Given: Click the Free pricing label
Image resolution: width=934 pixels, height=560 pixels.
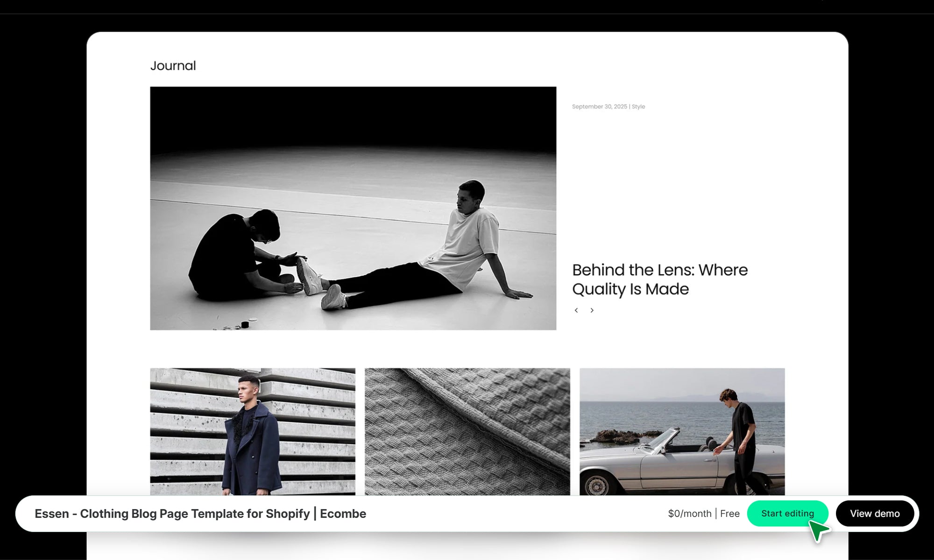Looking at the screenshot, I should tap(730, 514).
